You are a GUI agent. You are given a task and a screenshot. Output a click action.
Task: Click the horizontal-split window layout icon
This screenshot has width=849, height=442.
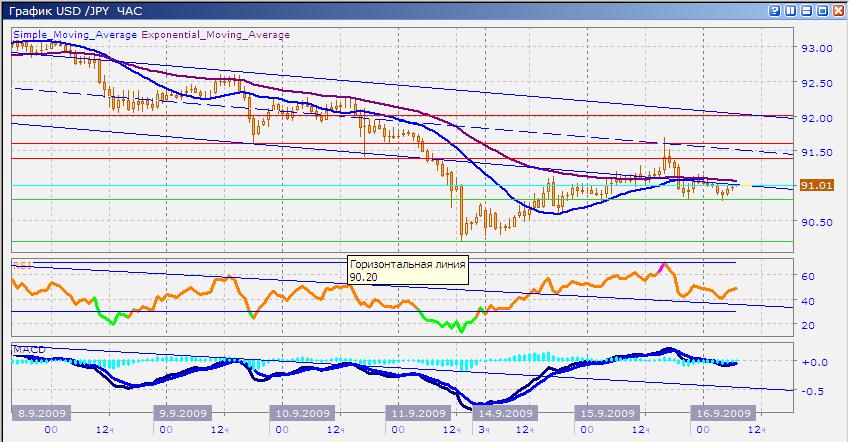point(806,10)
